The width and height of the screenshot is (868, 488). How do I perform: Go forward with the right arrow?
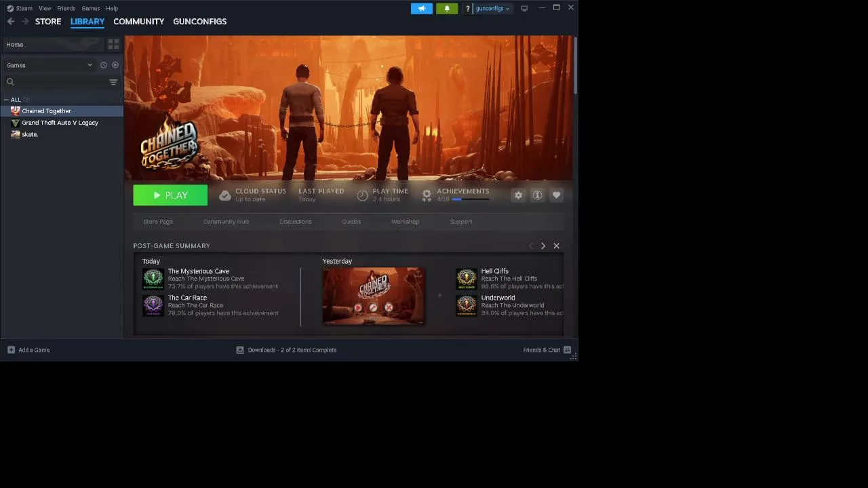[x=25, y=22]
